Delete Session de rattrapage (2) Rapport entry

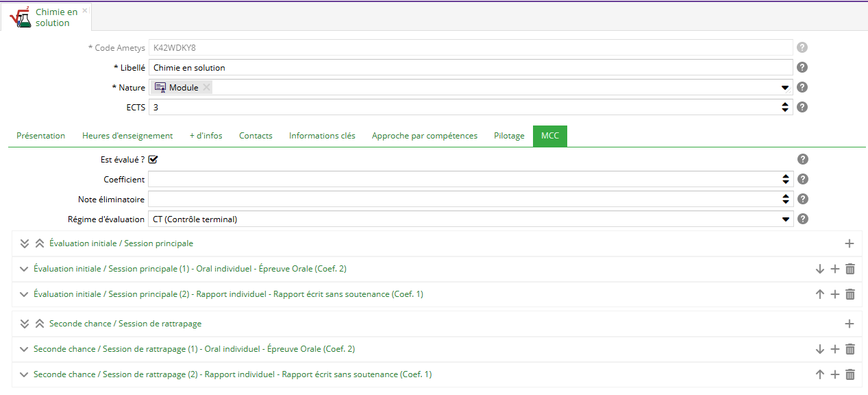click(850, 374)
